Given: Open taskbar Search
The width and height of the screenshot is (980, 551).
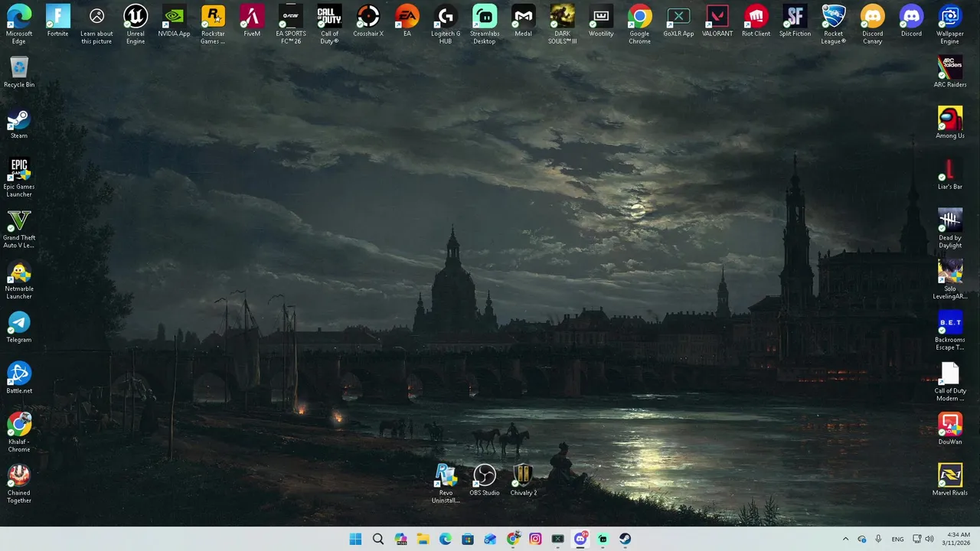Looking at the screenshot, I should (x=377, y=539).
